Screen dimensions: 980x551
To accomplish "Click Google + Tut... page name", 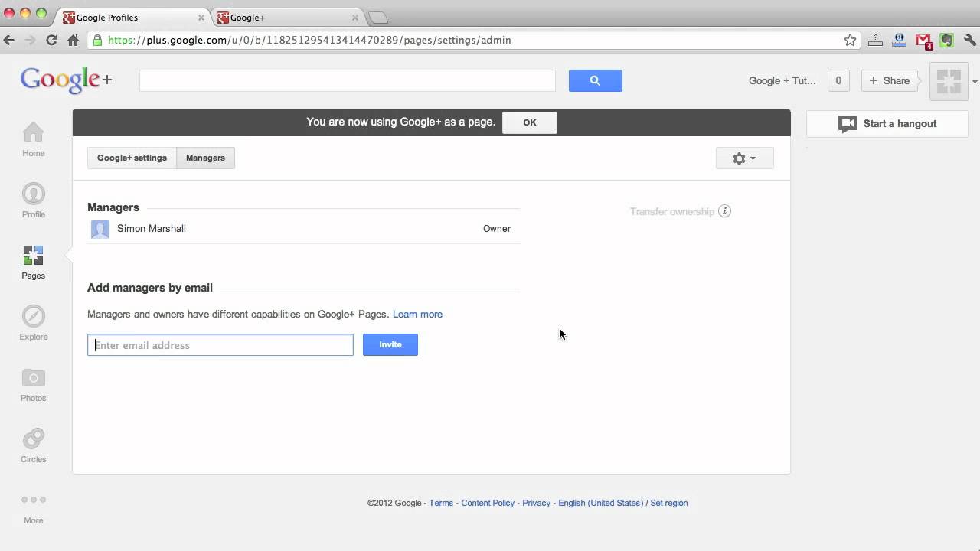I will coord(782,80).
